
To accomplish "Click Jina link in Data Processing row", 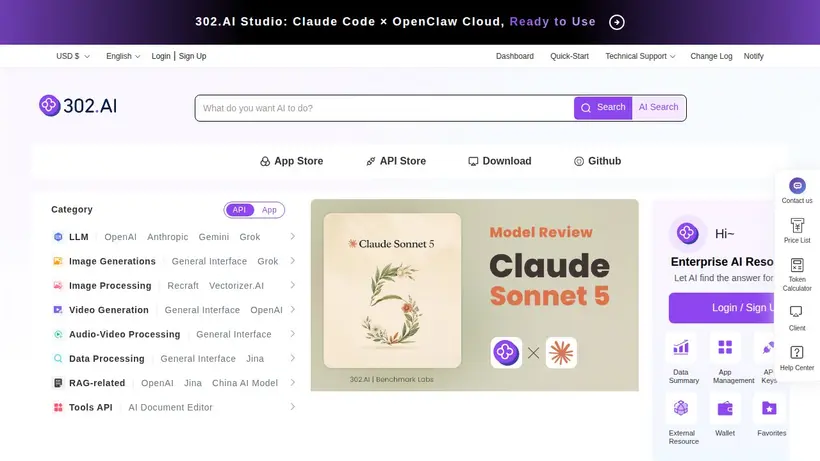I will point(255,359).
